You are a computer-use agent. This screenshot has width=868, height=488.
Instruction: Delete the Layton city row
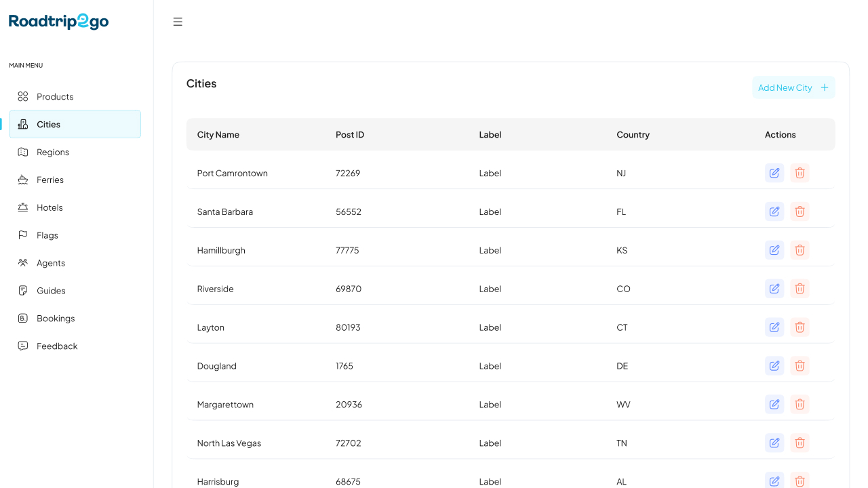(800, 327)
